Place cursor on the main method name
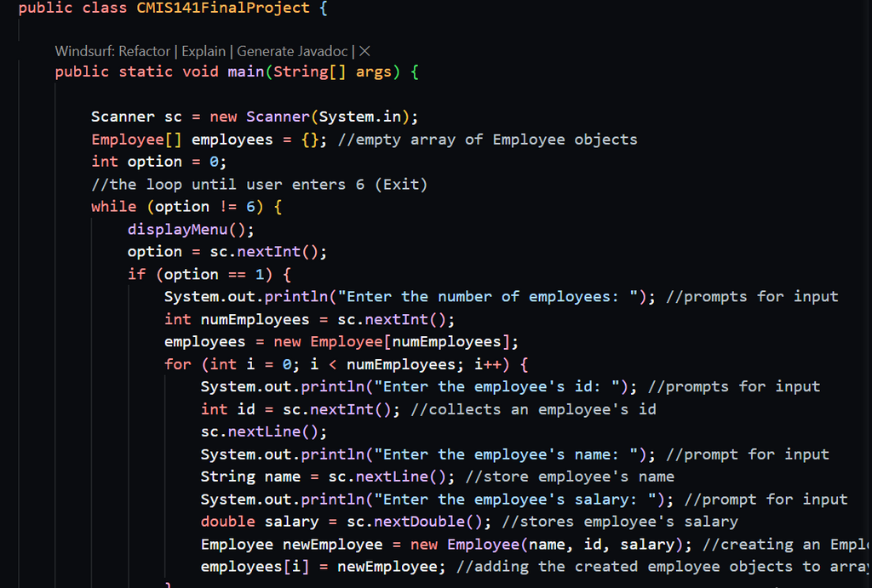The height and width of the screenshot is (588, 872). coord(245,71)
